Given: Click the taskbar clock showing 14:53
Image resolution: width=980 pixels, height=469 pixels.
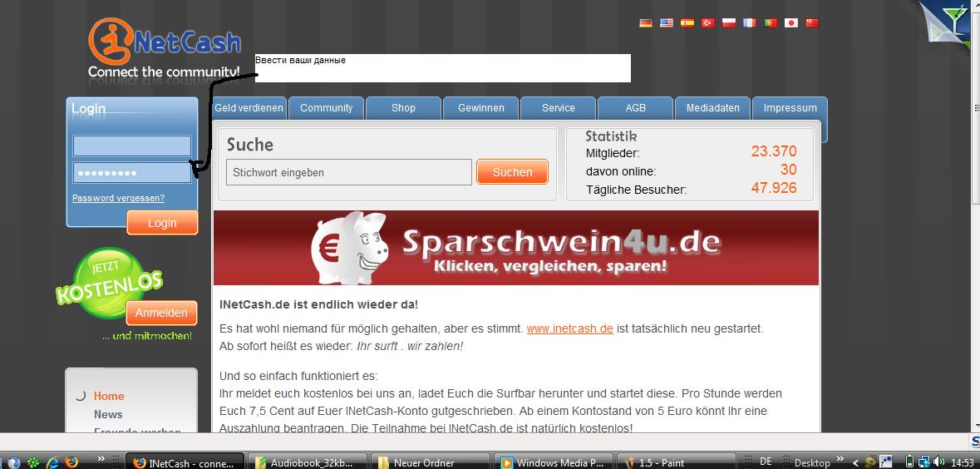Looking at the screenshot, I should [x=963, y=462].
